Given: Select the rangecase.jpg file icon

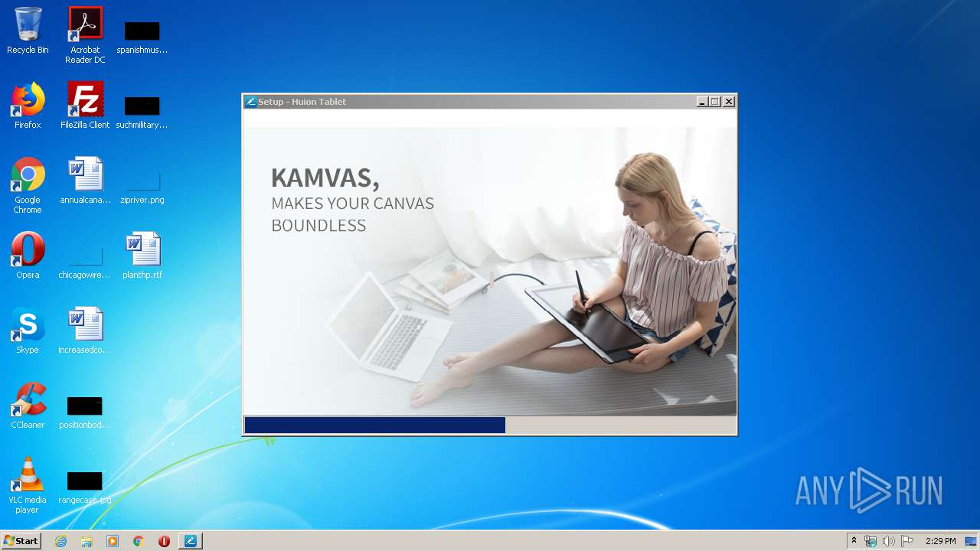Looking at the screenshot, I should pos(85,486).
